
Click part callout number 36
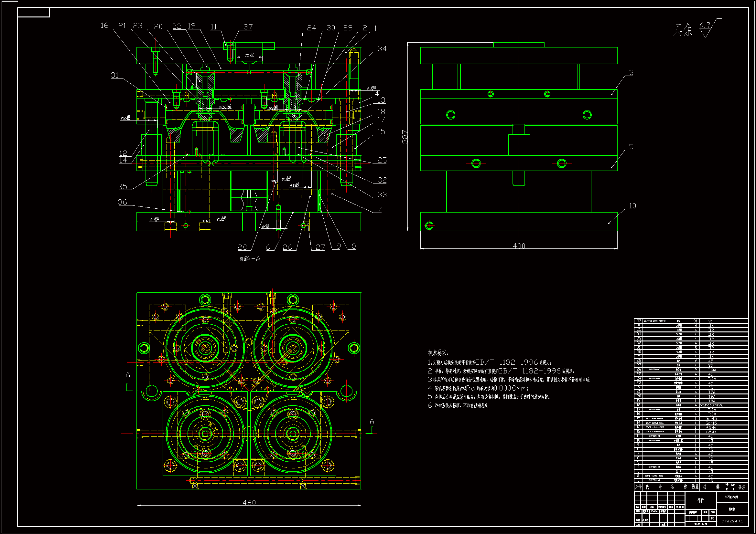(123, 202)
